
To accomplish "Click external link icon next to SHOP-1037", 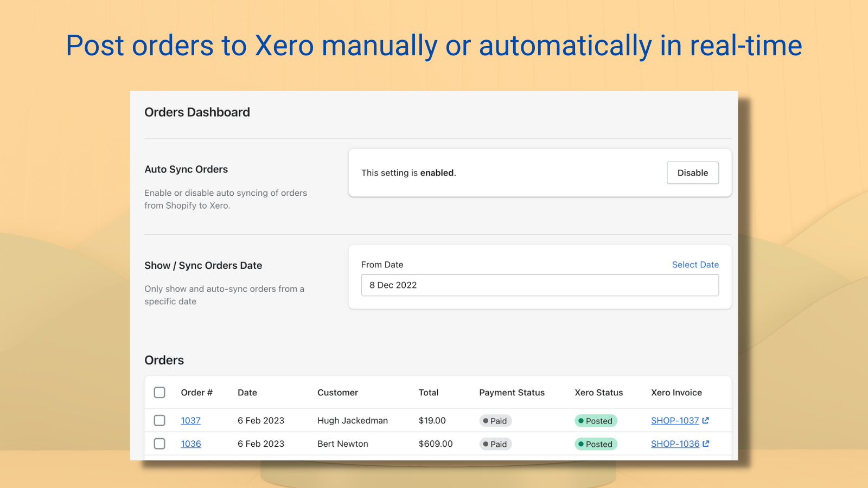I will 705,420.
